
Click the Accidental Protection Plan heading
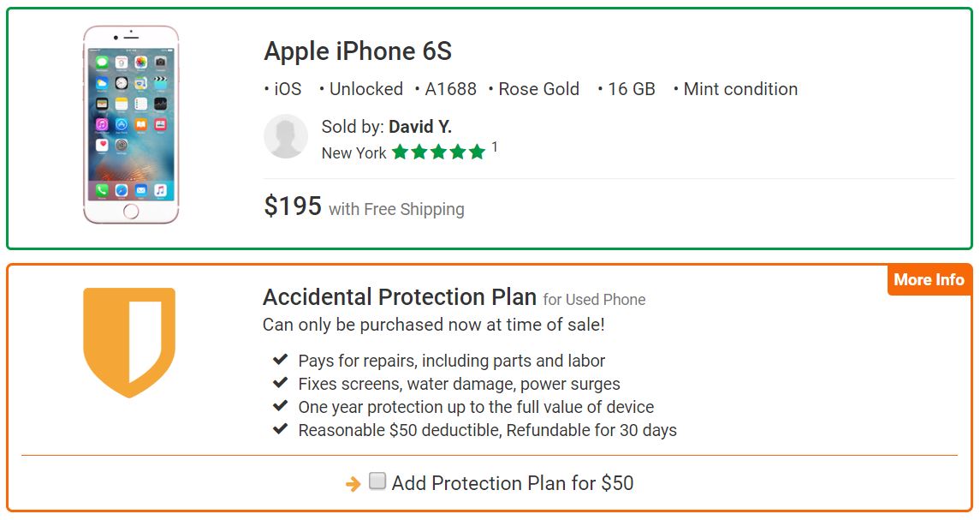point(400,296)
